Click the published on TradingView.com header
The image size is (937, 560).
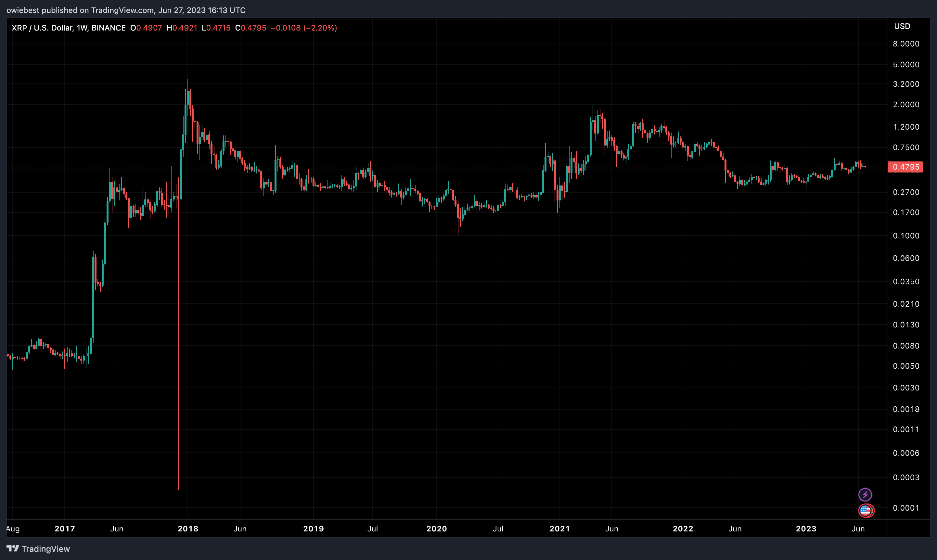[x=126, y=10]
